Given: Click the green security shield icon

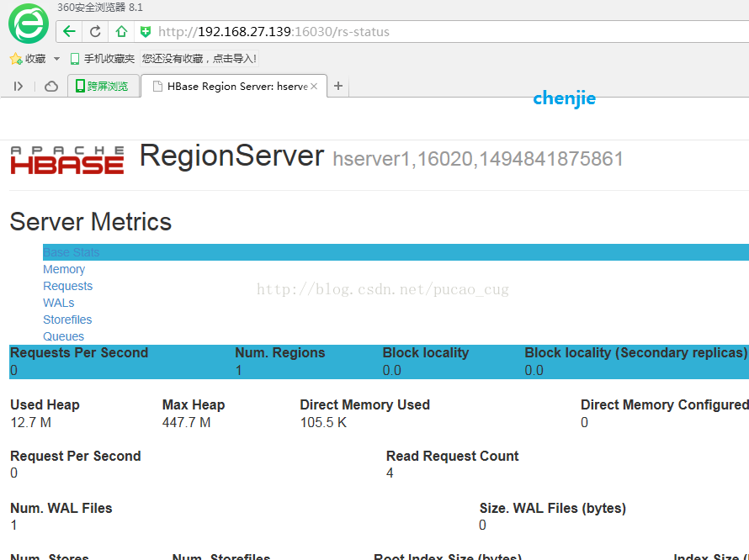Looking at the screenshot, I should (x=146, y=32).
